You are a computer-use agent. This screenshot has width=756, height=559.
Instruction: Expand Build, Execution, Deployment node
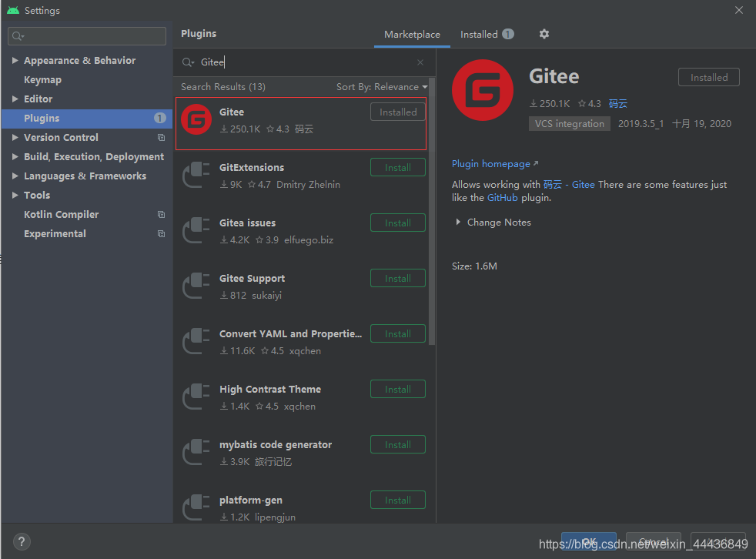click(15, 157)
